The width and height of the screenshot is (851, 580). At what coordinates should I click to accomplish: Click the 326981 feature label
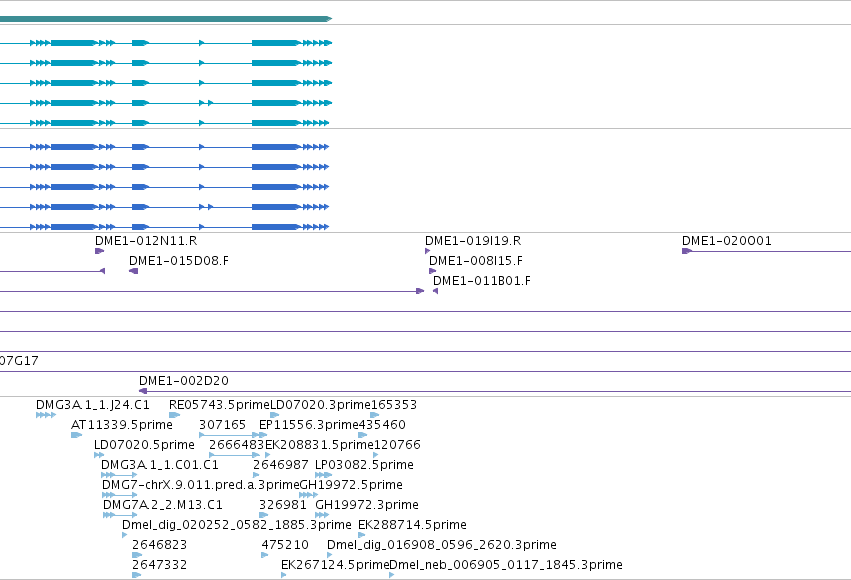click(283, 505)
